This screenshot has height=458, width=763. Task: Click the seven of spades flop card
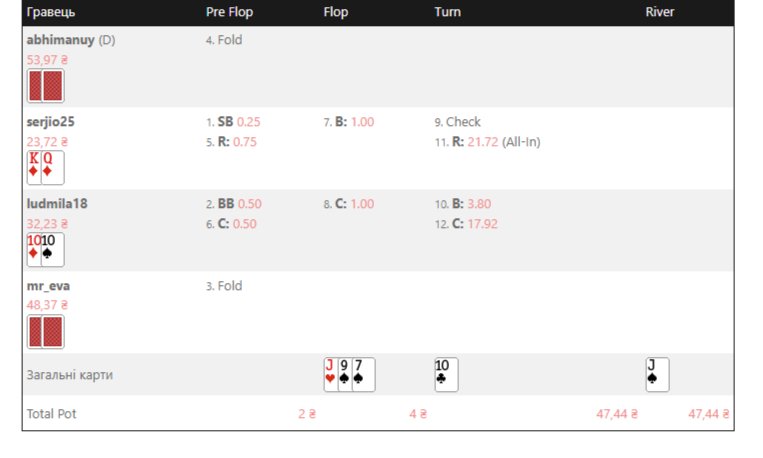(363, 375)
